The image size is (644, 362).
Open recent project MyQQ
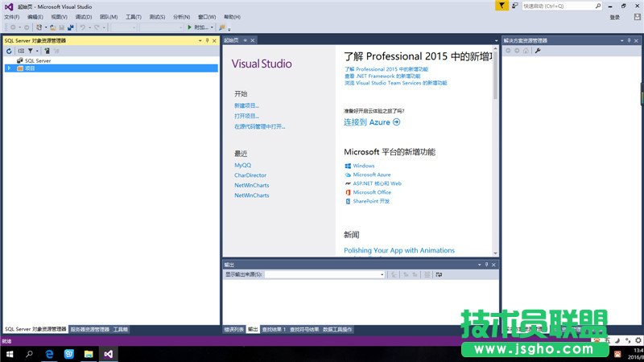click(243, 165)
